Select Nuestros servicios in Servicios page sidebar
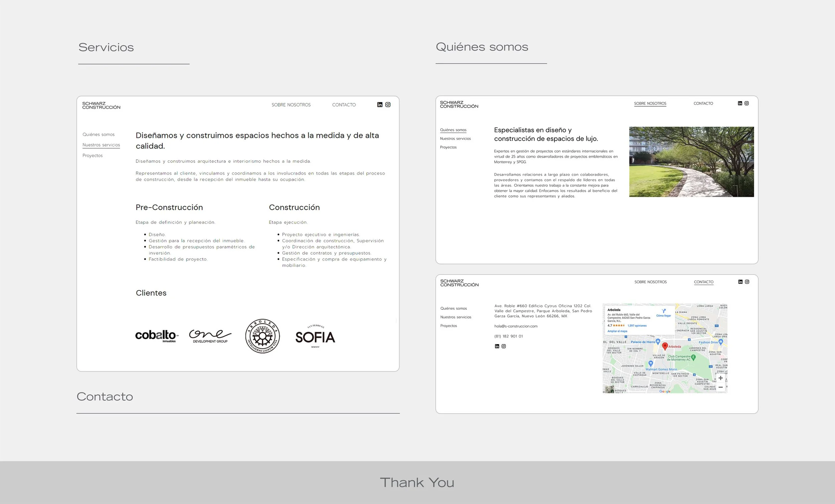The height and width of the screenshot is (504, 835). pos(101,145)
